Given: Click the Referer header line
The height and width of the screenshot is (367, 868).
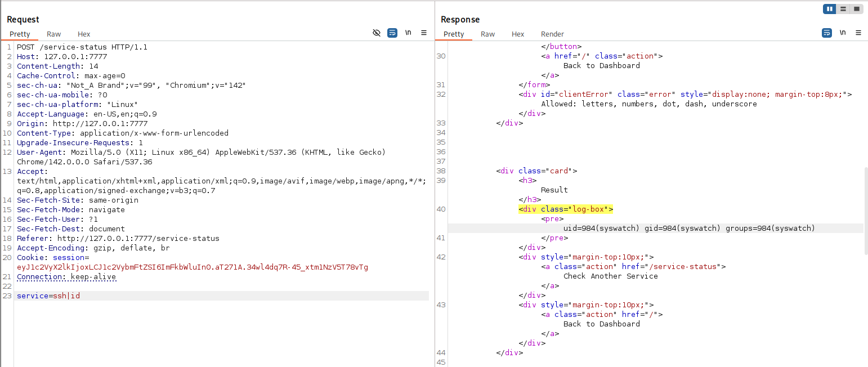Looking at the screenshot, I should pyautogui.click(x=118, y=239).
